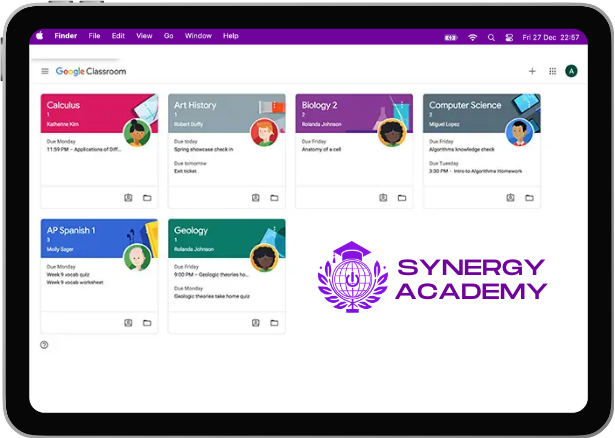Viewport: 615px width, 438px height.
Task: Open the Calculus class
Action: 63,105
